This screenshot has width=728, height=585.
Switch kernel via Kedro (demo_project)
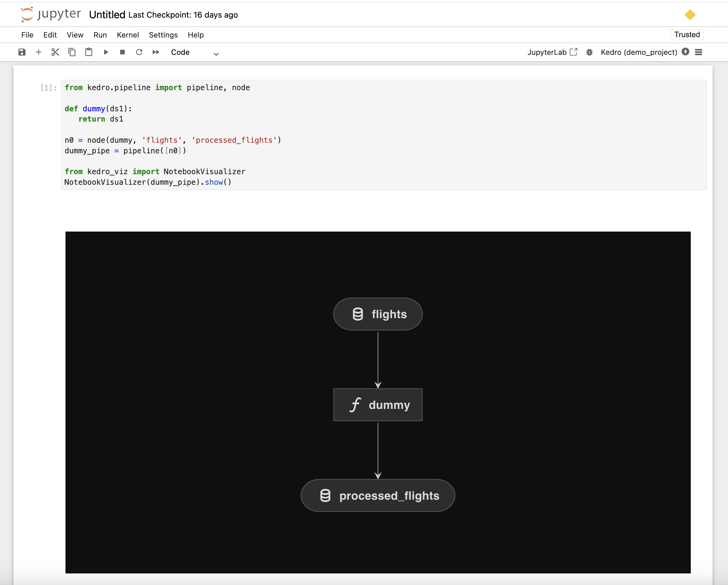click(639, 52)
